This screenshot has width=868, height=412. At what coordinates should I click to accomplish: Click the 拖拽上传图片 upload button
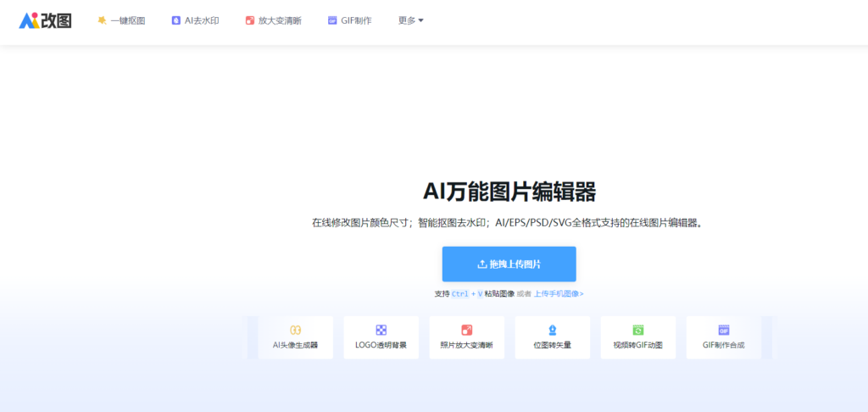(509, 264)
